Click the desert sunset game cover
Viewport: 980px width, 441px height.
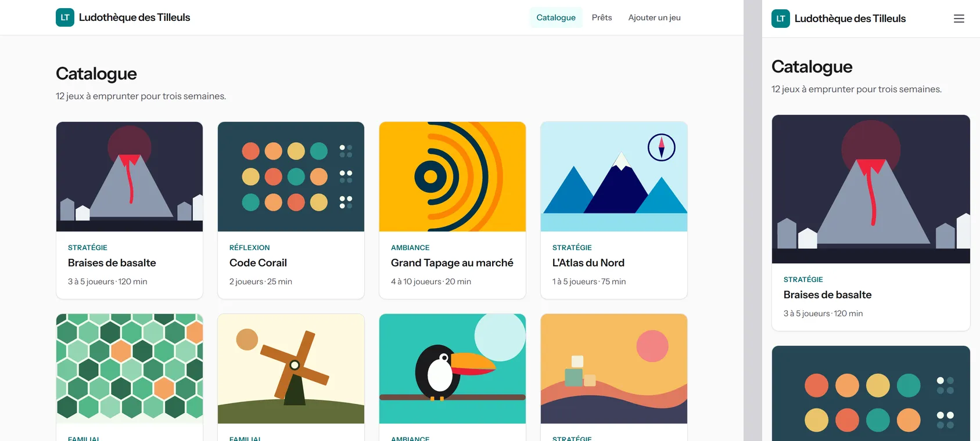614,368
